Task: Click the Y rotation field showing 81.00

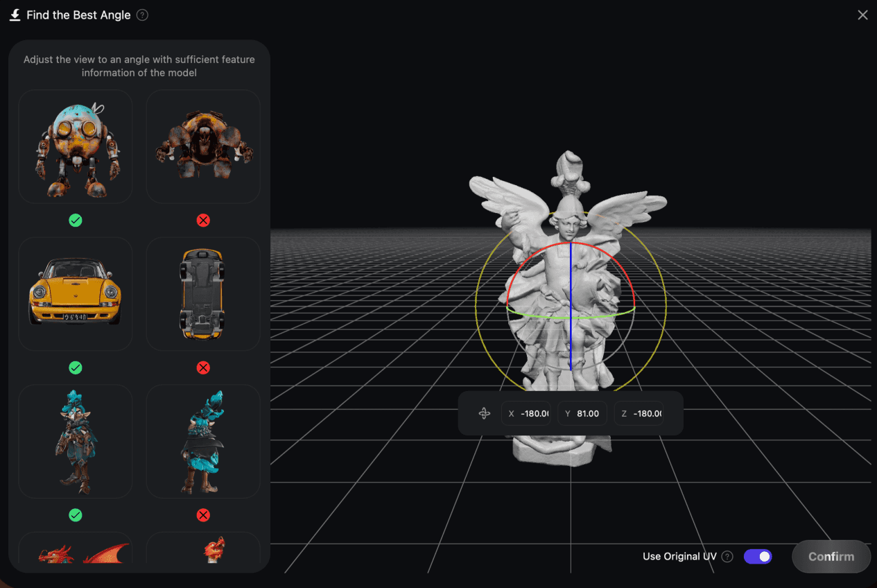Action: click(582, 414)
